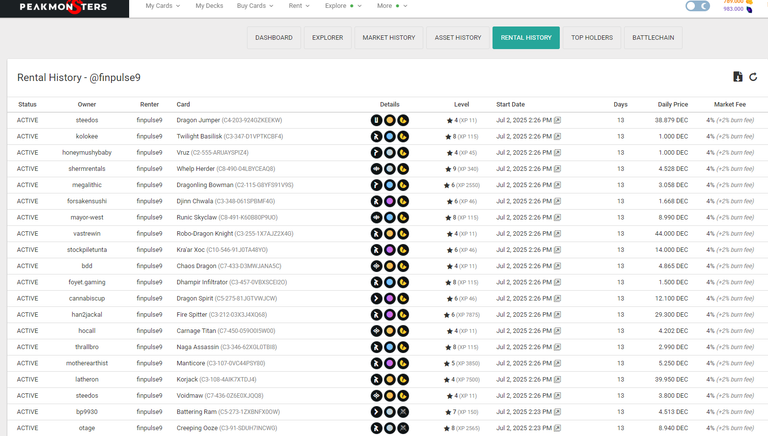Sort by the Market Fee column header
The width and height of the screenshot is (768, 436).
(730, 104)
